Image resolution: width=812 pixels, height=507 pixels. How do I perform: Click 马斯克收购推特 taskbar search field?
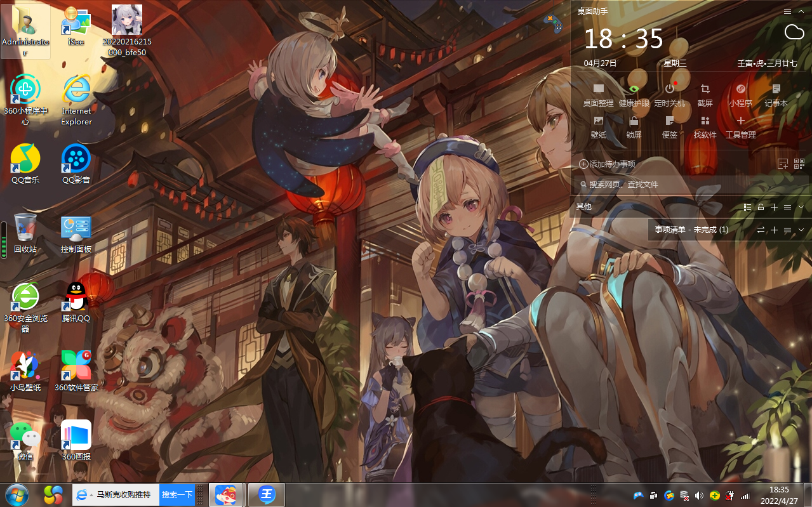(116, 495)
